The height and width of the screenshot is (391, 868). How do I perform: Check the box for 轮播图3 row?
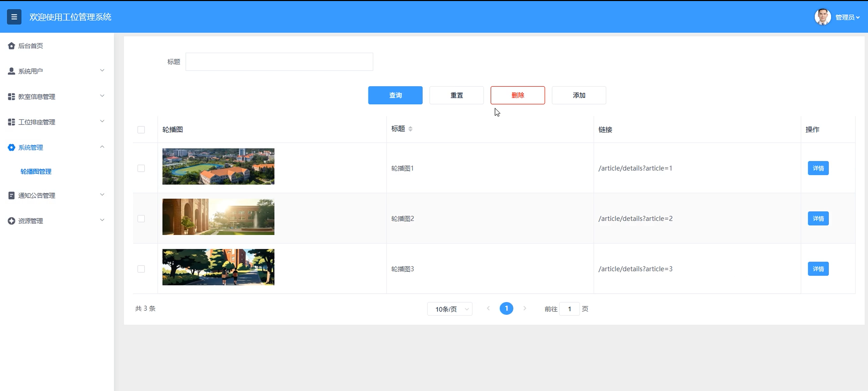(x=141, y=269)
